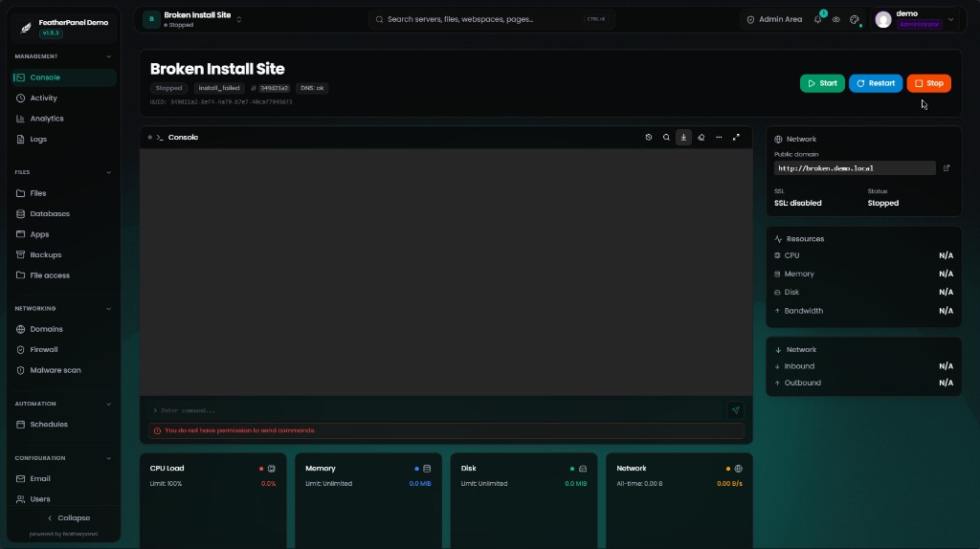
Task: Click the console history icon
Action: click(x=649, y=138)
